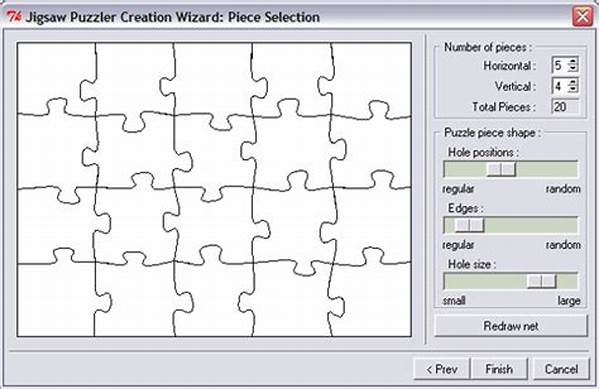This screenshot has height=389, width=600.
Task: Click the Tk icon in title bar
Action: pos(14,17)
